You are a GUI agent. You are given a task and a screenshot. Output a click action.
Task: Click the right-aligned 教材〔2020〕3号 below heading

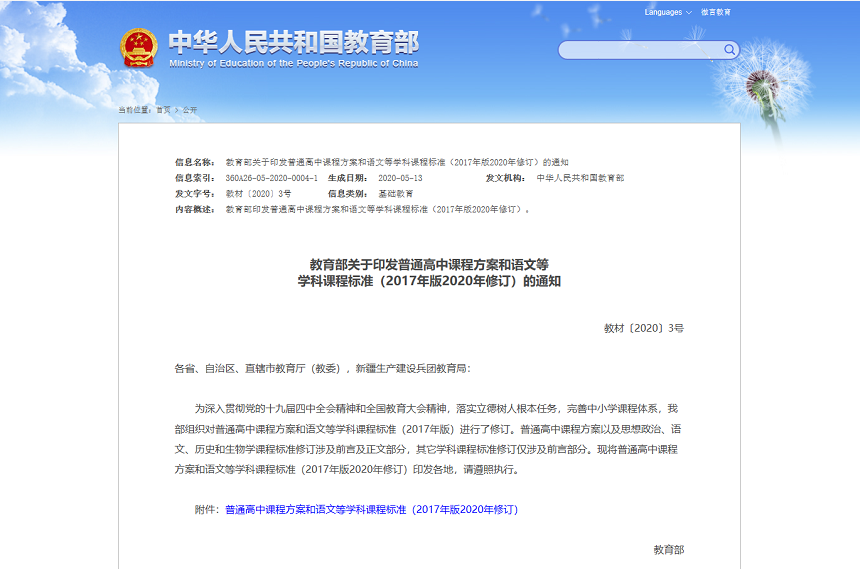pos(644,328)
